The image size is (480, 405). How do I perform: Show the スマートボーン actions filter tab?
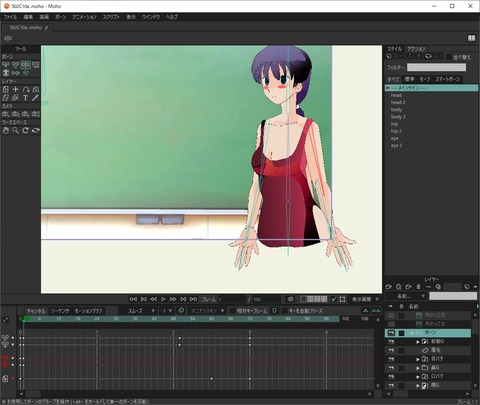[x=448, y=79]
